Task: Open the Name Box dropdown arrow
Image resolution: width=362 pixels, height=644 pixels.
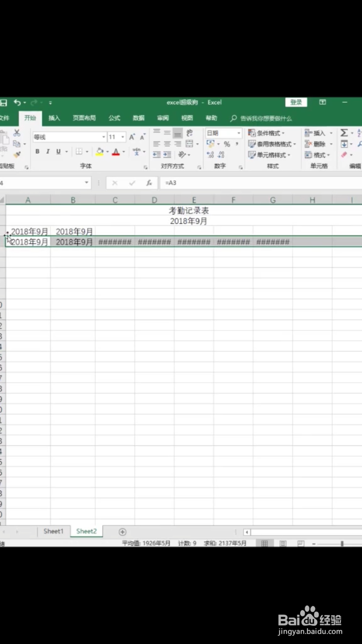Action: [x=87, y=183]
